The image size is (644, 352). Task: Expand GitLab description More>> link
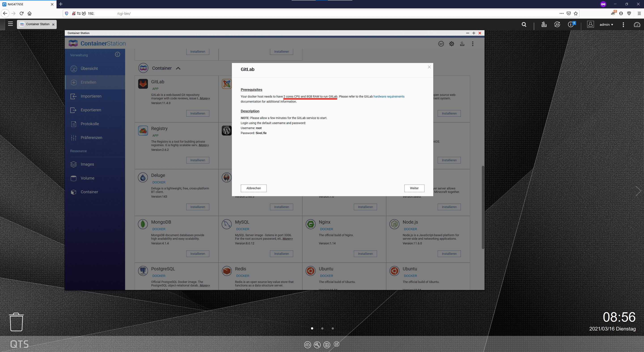205,98
